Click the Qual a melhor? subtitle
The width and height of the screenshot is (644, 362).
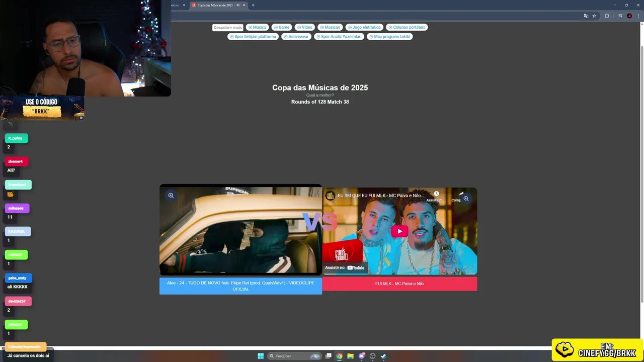[x=320, y=95]
